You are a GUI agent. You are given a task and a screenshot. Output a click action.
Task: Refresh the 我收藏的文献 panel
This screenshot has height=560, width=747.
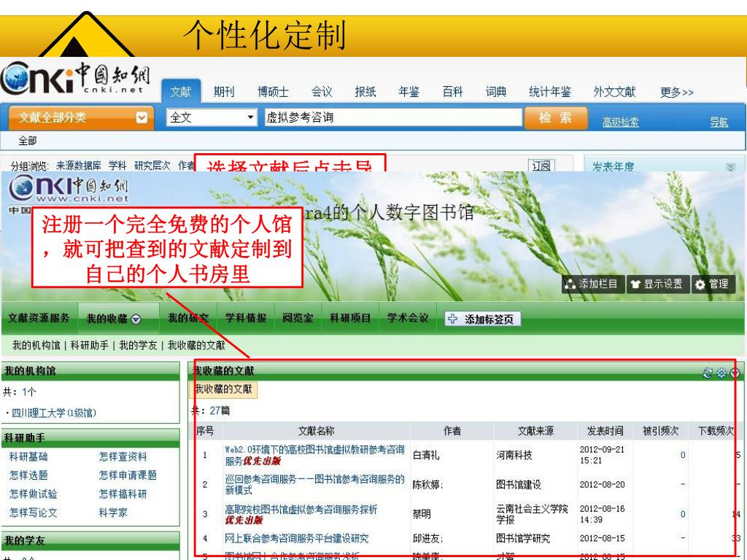click(x=707, y=372)
